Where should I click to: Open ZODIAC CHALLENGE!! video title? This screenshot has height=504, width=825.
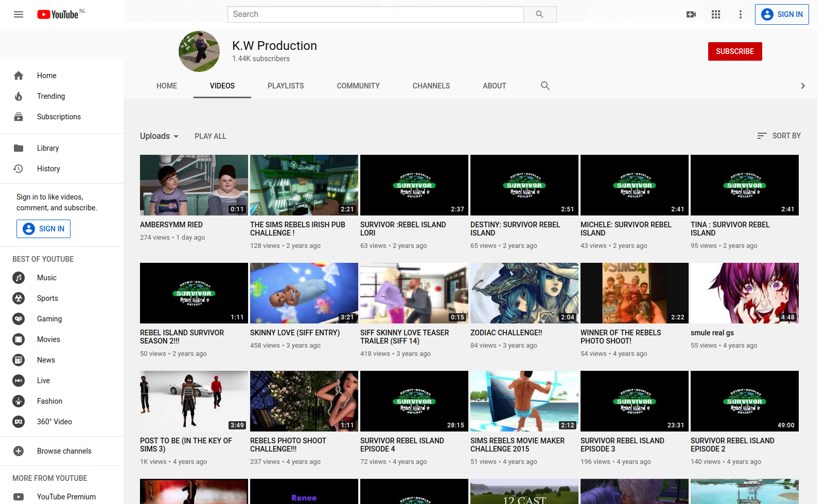coord(506,333)
